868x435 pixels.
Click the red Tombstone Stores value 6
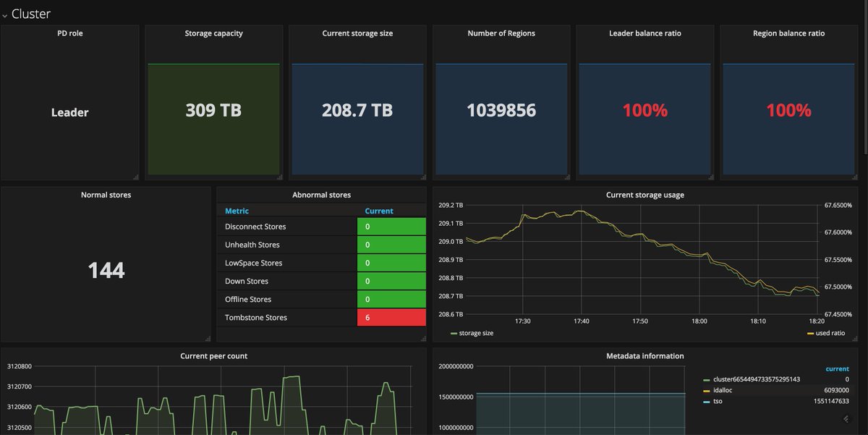tap(391, 317)
